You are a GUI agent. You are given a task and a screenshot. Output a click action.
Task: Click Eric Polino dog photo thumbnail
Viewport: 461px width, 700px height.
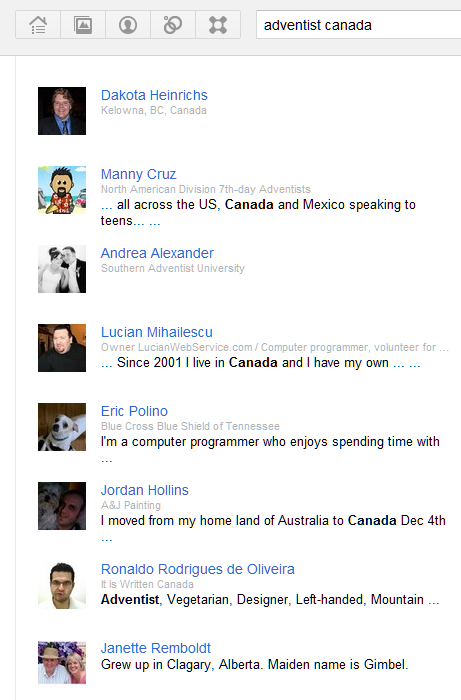62,427
